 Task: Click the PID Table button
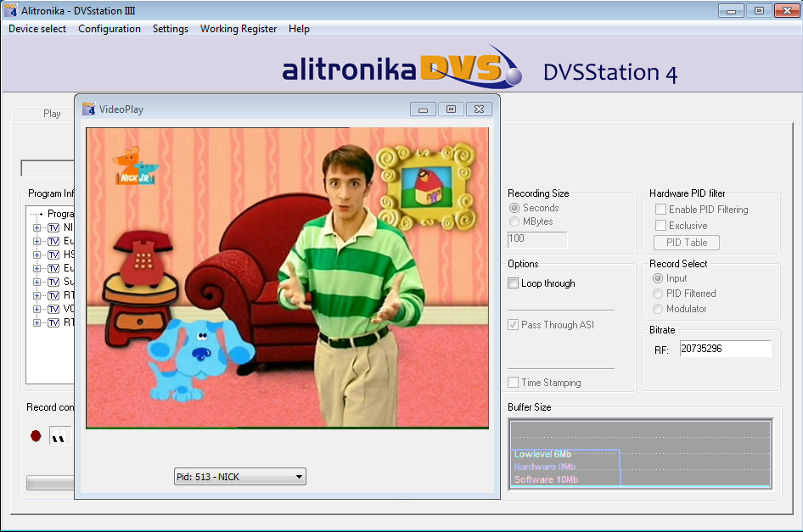pos(687,243)
